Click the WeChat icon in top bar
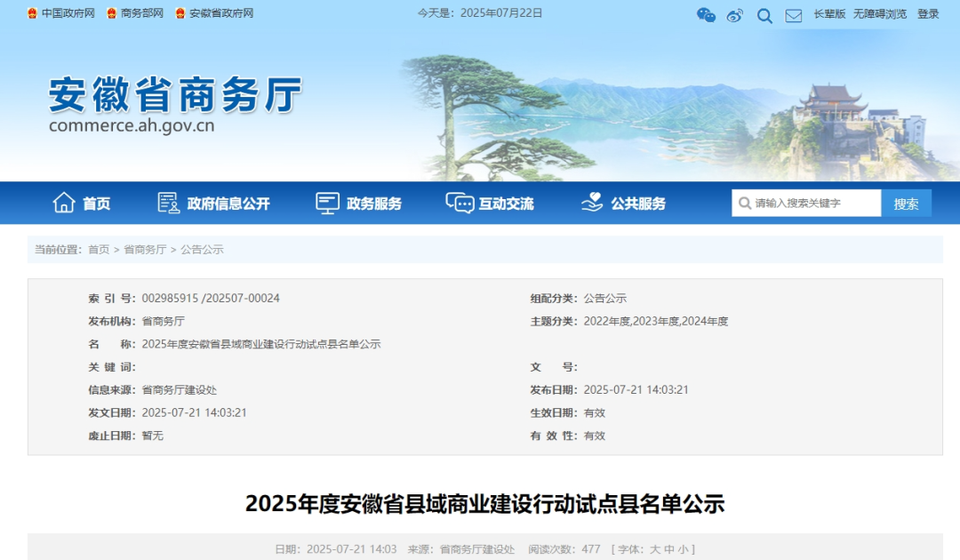960x560 pixels. click(706, 14)
